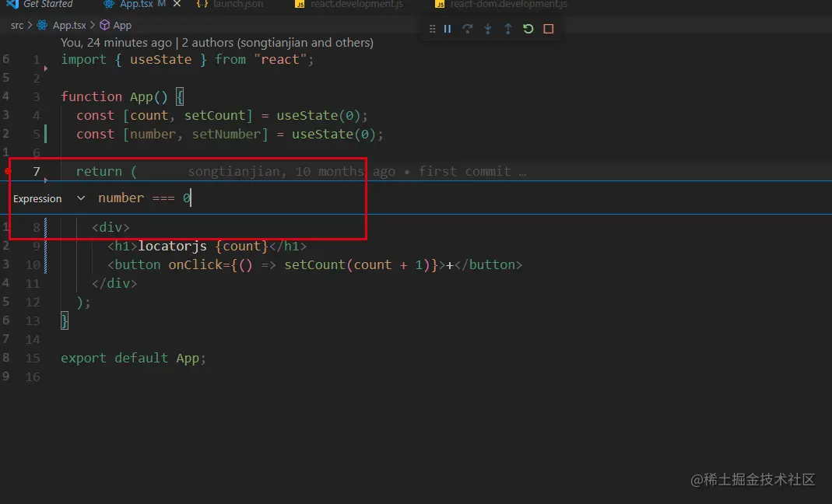Stop the debugging session
832x504 pixels.
549,29
